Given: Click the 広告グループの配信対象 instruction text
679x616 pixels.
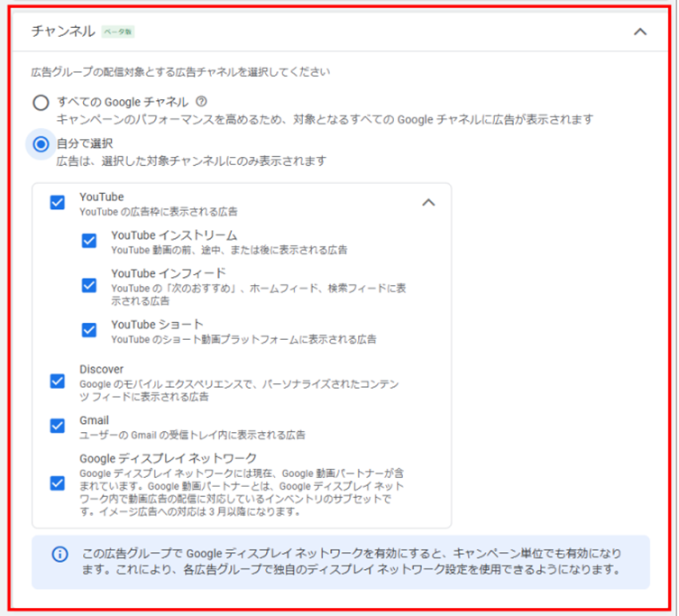Looking at the screenshot, I should [x=180, y=72].
